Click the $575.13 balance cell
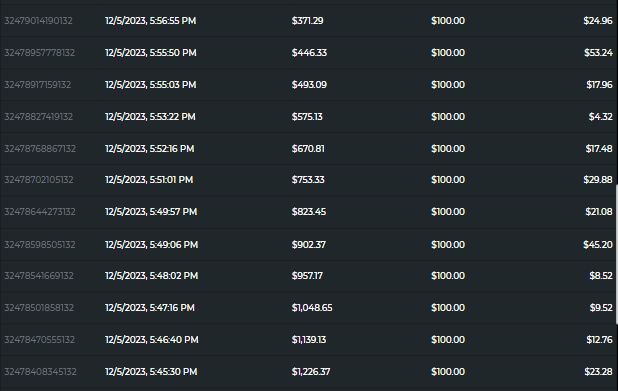Image resolution: width=618 pixels, height=391 pixels. (x=307, y=117)
